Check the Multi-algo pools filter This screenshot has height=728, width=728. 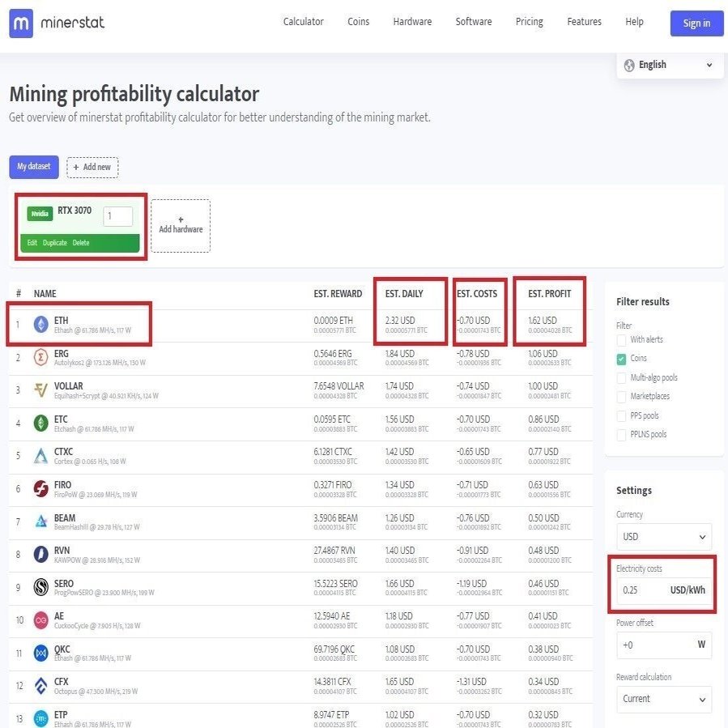(x=621, y=378)
